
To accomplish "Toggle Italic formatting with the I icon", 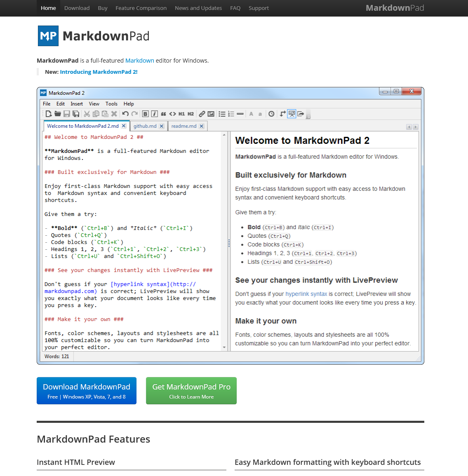I will coord(154,114).
